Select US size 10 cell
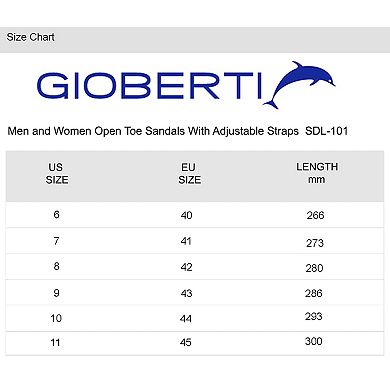Screen dimensions: 390x390 [56, 318]
